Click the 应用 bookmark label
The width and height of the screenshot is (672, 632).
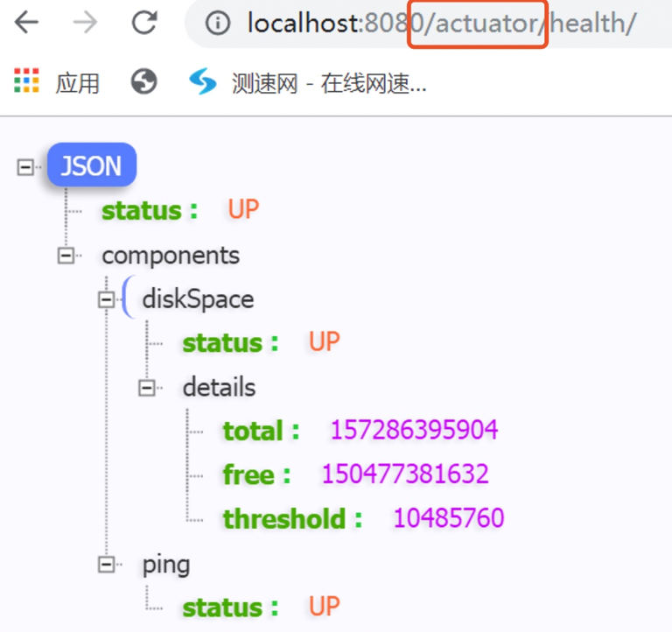[78, 83]
